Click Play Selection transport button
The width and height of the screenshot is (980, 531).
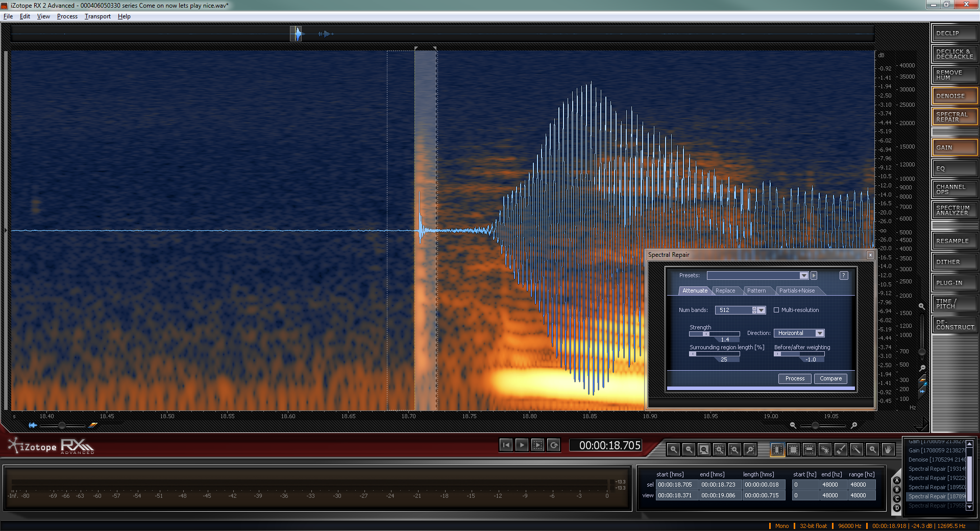pyautogui.click(x=537, y=445)
